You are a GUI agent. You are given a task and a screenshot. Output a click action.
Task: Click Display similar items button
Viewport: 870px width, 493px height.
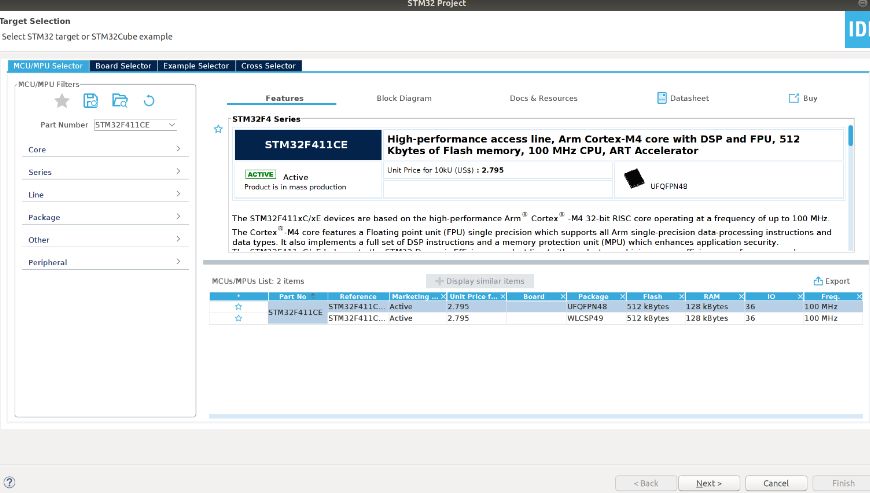tap(479, 281)
